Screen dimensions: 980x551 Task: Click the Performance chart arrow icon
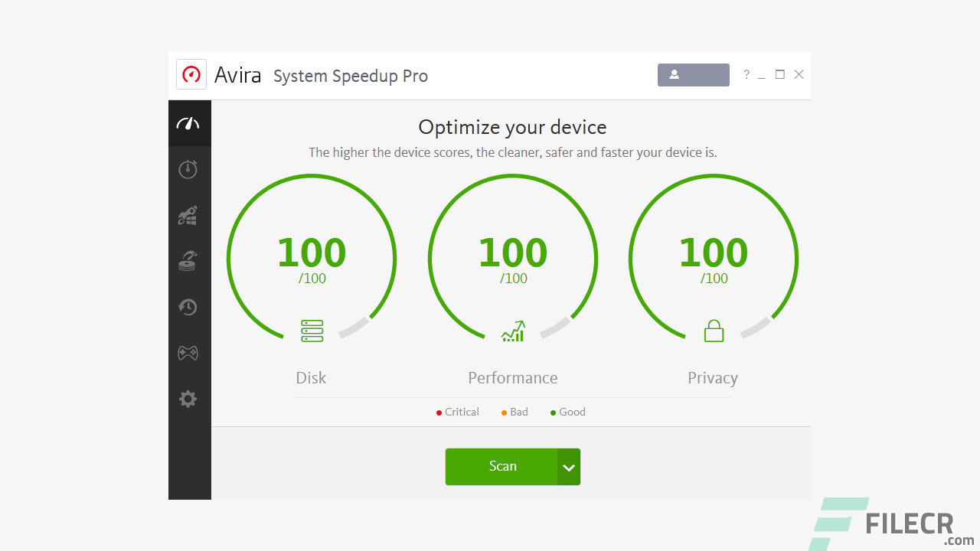pyautogui.click(x=513, y=331)
